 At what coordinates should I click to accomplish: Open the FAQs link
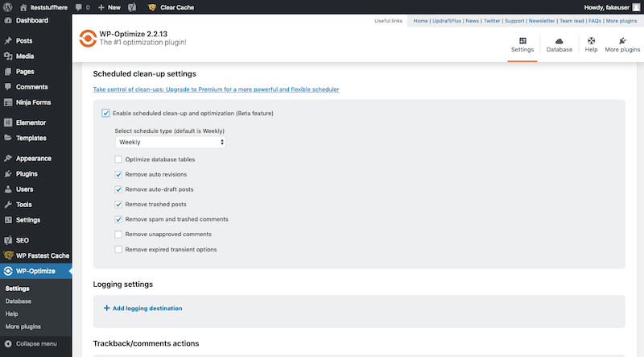[x=595, y=21]
